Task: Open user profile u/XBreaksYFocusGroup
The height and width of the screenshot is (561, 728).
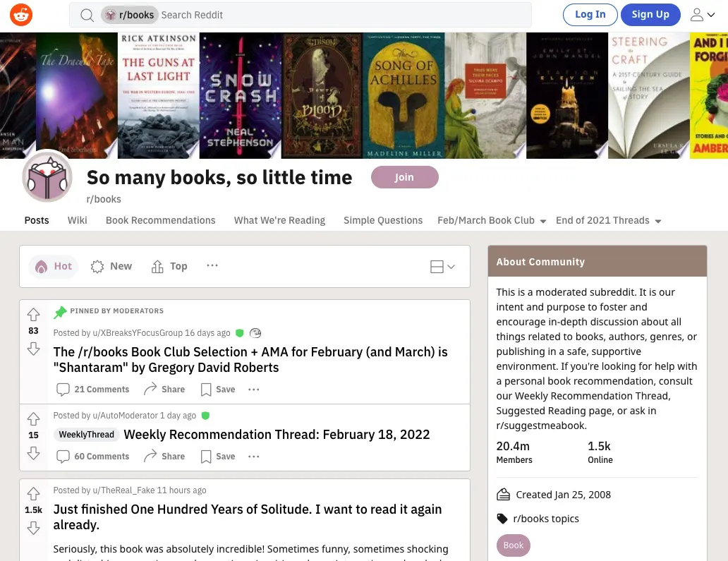Action: pos(138,333)
